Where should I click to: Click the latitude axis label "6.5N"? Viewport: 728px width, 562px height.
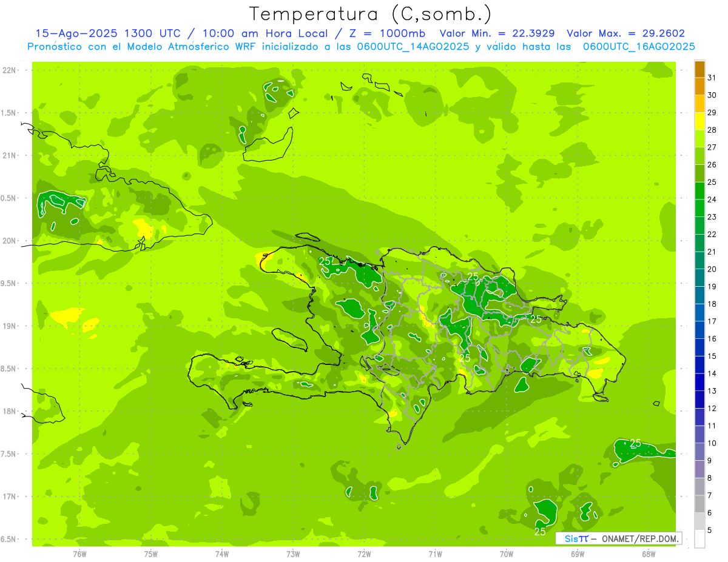pos(9,539)
